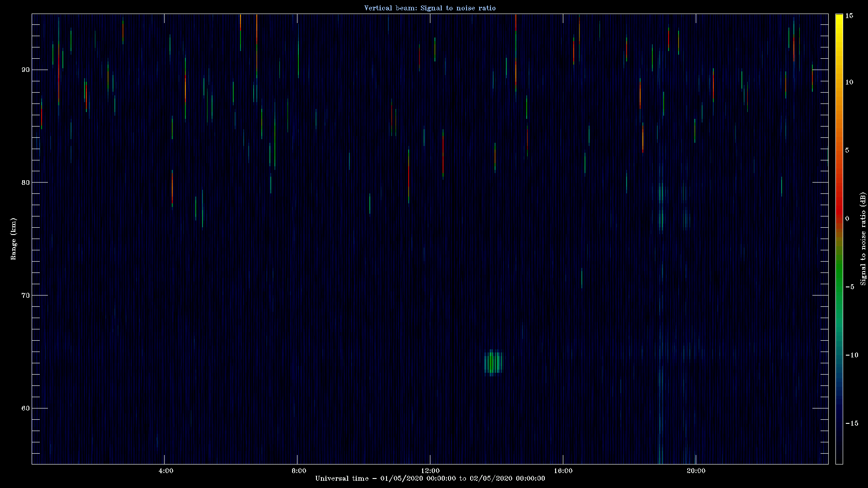Click the 5 dB colorbar value
Screen dimensions: 868x488
[x=847, y=150]
